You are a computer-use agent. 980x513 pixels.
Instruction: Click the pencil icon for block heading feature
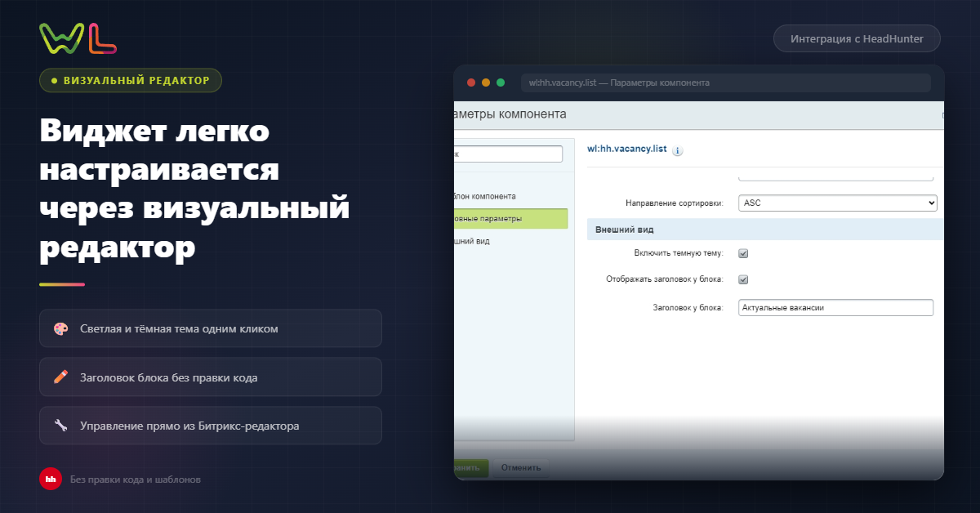[x=60, y=377]
